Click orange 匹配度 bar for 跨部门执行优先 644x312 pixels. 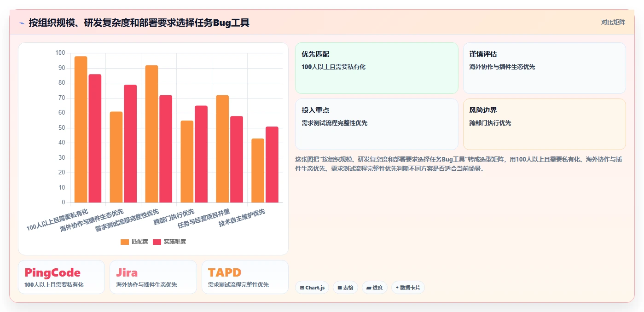(x=187, y=162)
